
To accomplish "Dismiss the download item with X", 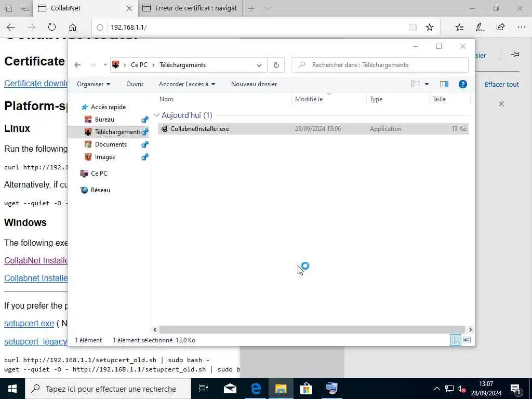I will click(501, 104).
